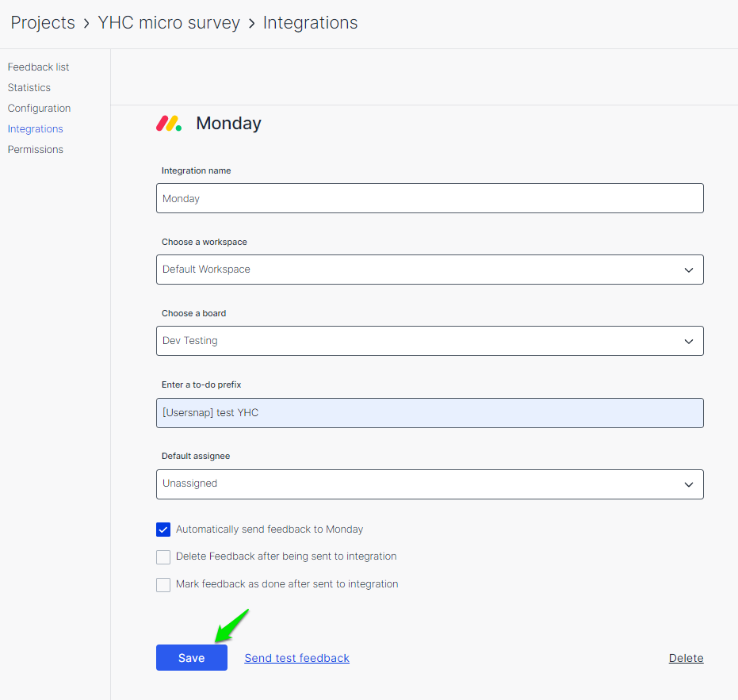738x700 pixels.
Task: Click Delete Feedback after being sent text
Action: (x=286, y=557)
